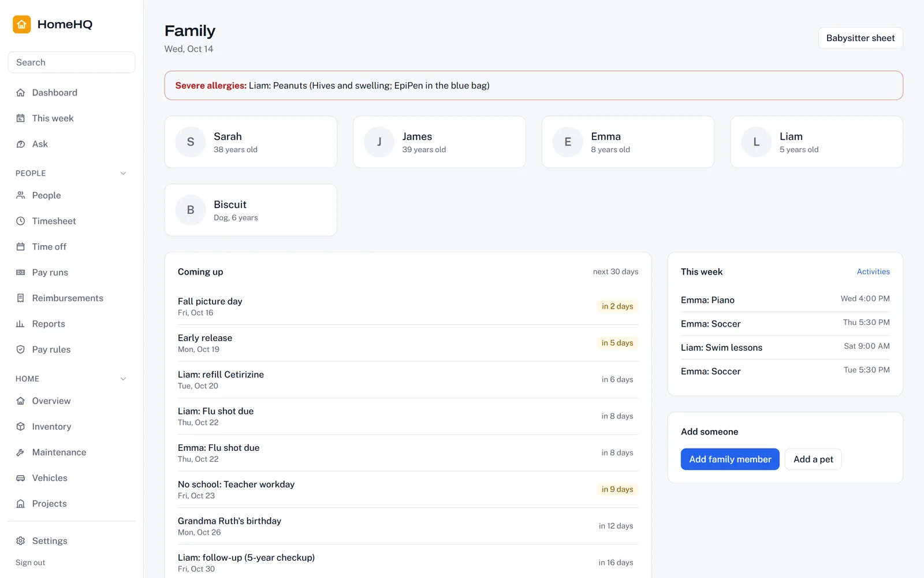Click Add family member button
924x578 pixels.
pyautogui.click(x=730, y=460)
